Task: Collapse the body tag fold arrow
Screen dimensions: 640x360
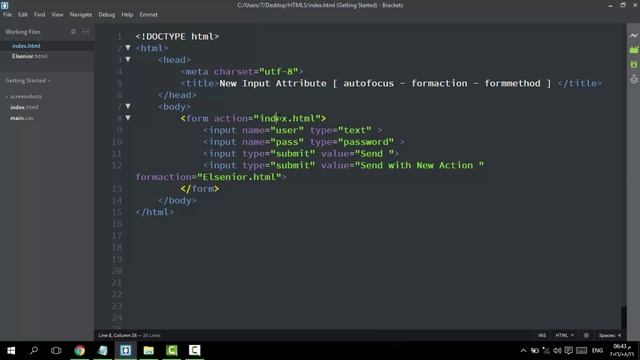Action: pyautogui.click(x=128, y=106)
